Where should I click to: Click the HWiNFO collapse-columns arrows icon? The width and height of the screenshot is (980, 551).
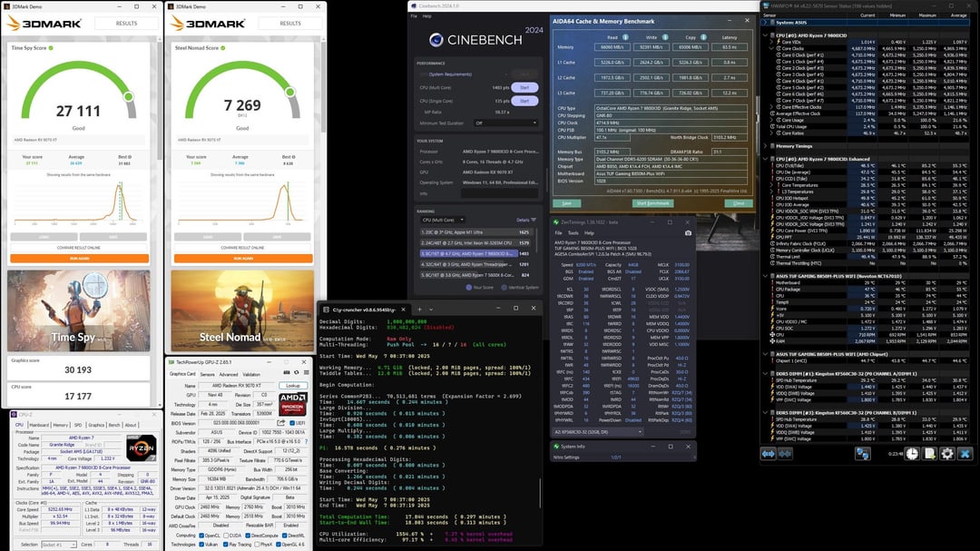pyautogui.click(x=785, y=454)
